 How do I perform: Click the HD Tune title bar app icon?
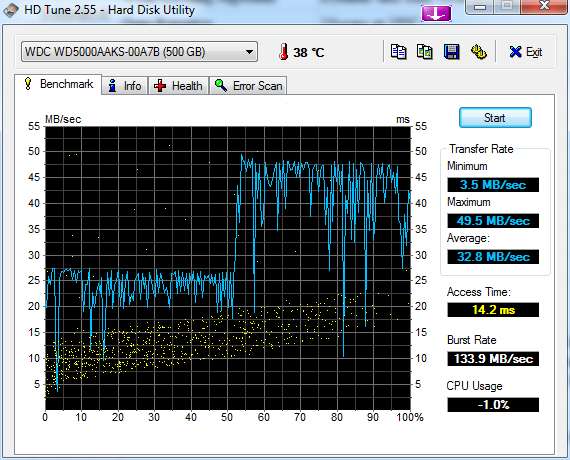click(x=11, y=10)
